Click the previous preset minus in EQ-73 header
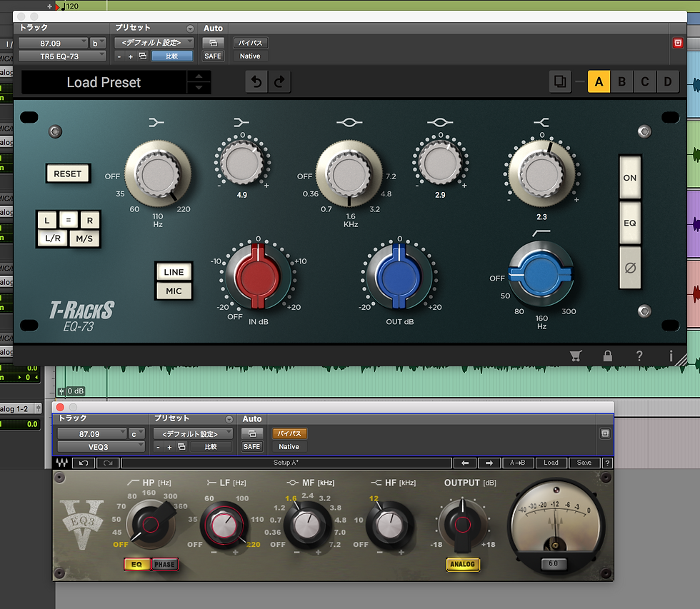 [119, 56]
